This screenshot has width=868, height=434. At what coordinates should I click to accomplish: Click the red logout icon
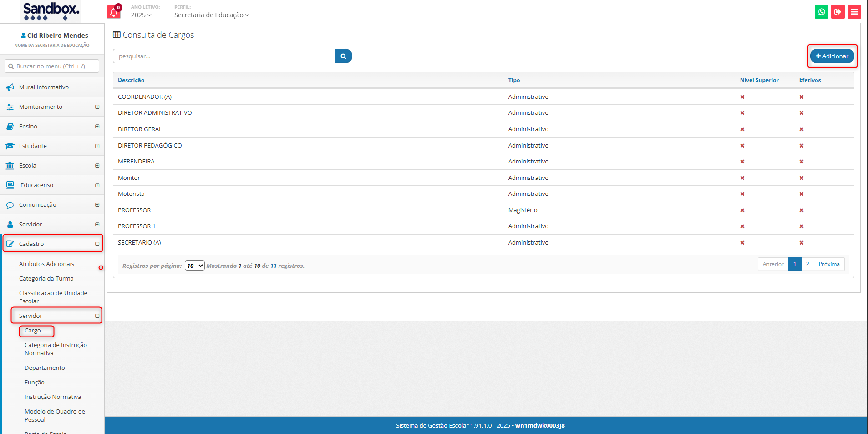click(x=838, y=12)
